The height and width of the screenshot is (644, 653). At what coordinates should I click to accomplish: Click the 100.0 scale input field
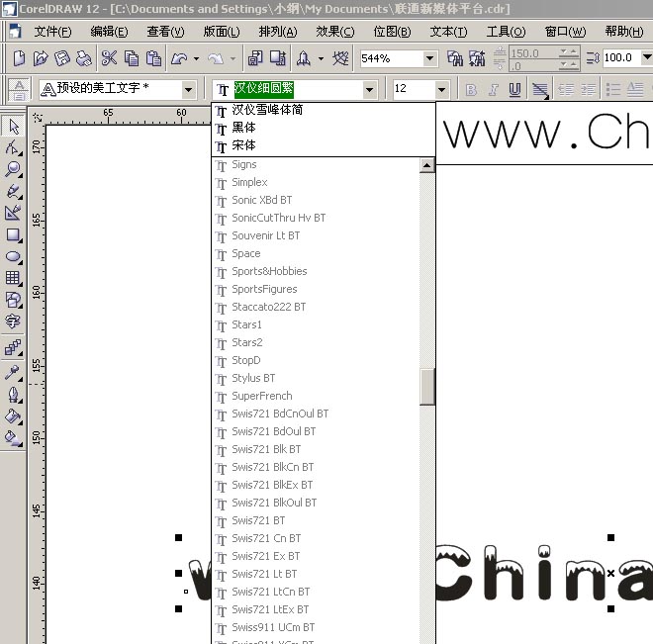(x=621, y=57)
